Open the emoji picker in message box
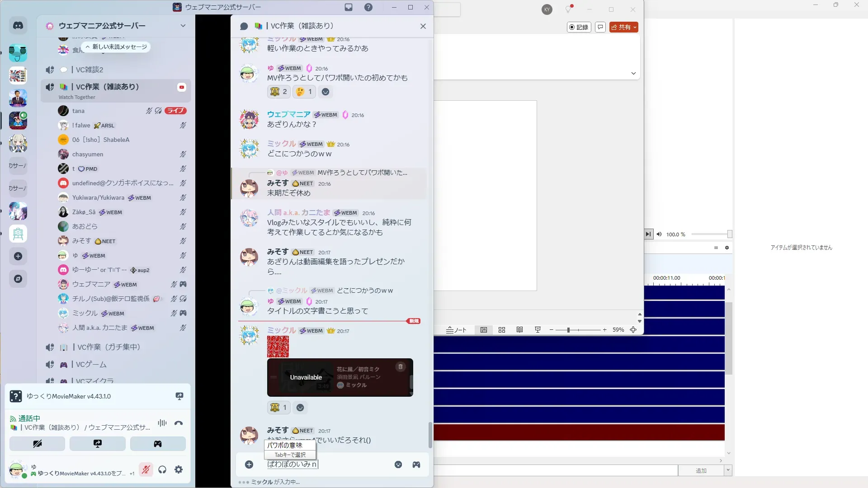 click(398, 465)
